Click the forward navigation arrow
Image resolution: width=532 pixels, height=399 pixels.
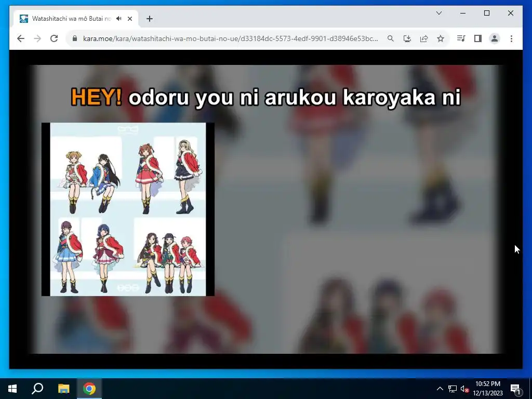(x=37, y=38)
